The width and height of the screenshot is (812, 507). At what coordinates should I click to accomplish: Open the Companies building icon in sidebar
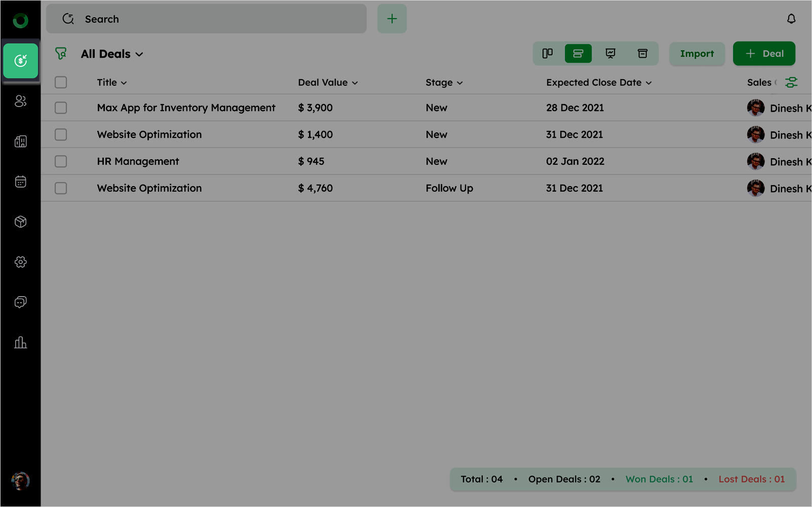(x=20, y=141)
